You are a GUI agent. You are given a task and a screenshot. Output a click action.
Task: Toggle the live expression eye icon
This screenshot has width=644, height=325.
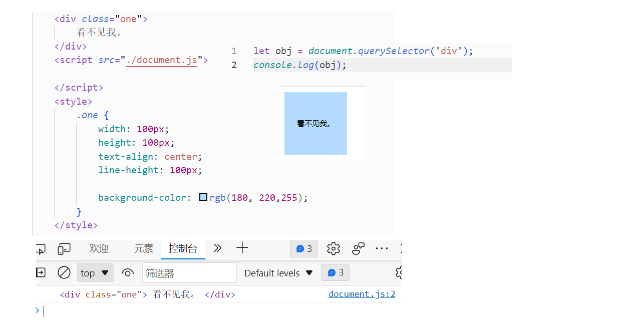coord(128,273)
